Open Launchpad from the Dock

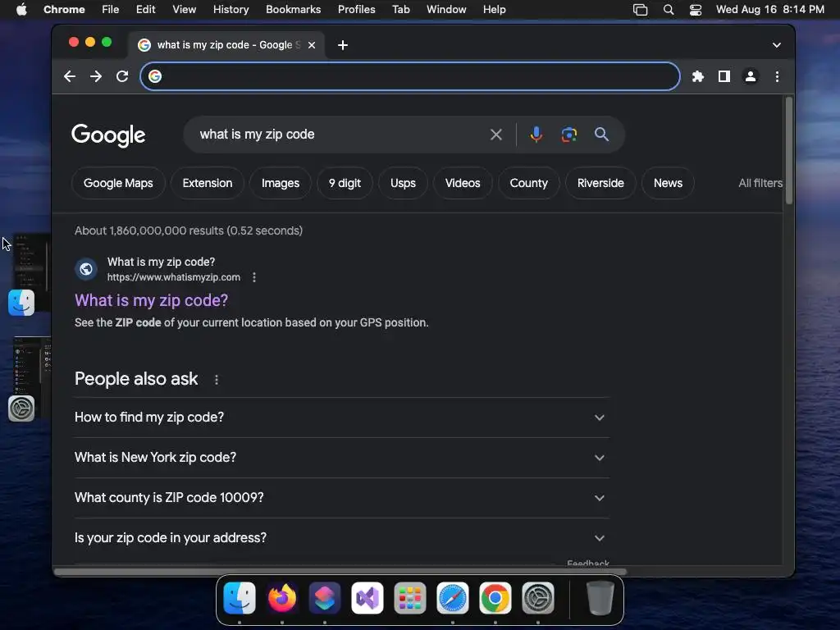[x=410, y=597]
